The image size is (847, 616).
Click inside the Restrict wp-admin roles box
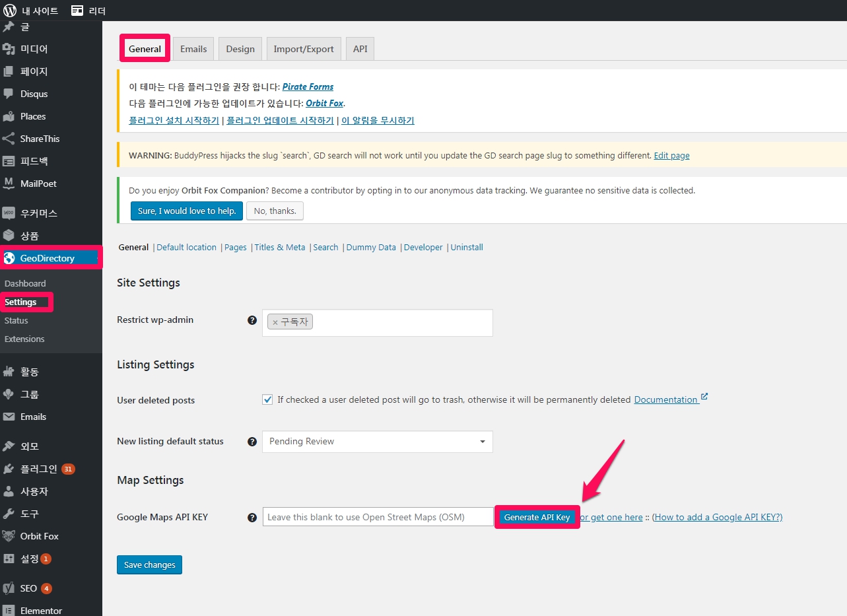(x=378, y=323)
